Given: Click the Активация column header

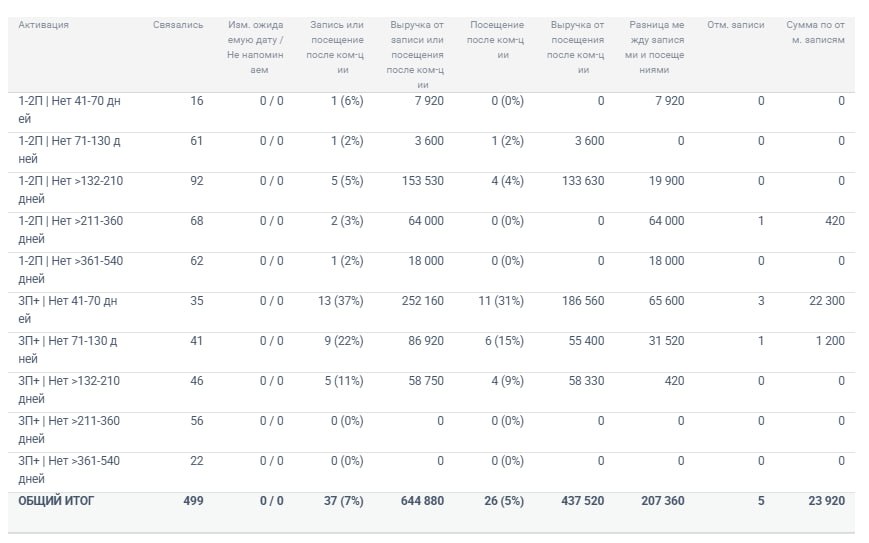Looking at the screenshot, I should pyautogui.click(x=43, y=25).
